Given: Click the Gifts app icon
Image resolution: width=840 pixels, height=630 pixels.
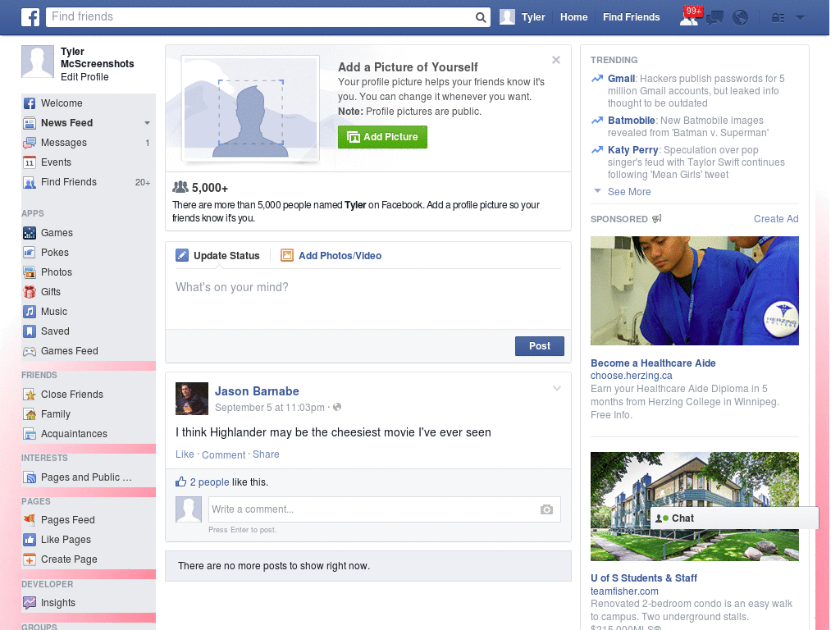Looking at the screenshot, I should [x=30, y=292].
